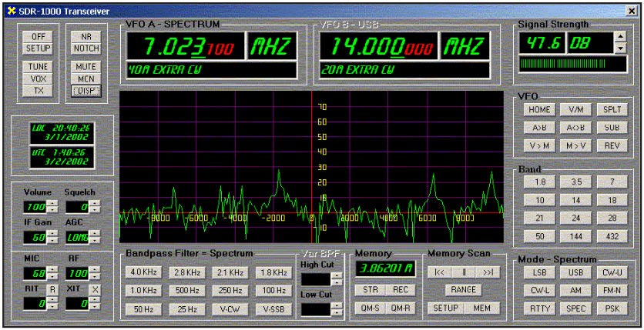Click the VFO A frequency display 7.023100

pyautogui.click(x=186, y=46)
